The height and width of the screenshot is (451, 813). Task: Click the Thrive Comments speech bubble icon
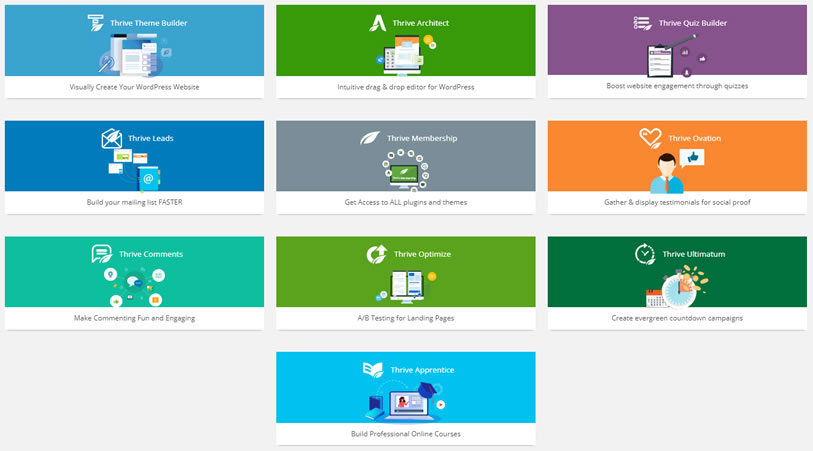pos(102,254)
